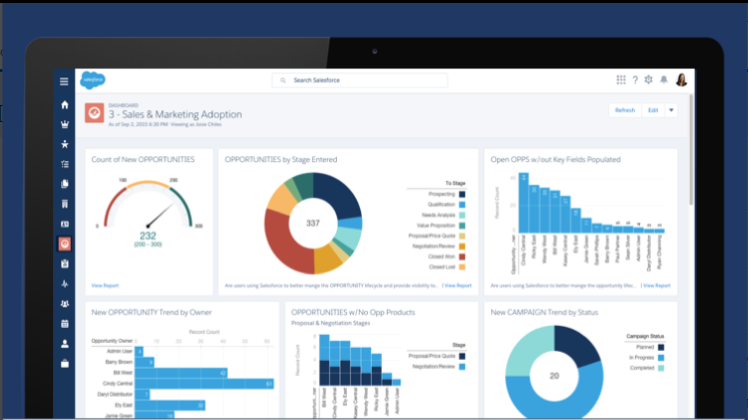Open the Reports clipboard sidebar icon
This screenshot has height=420, width=748.
click(x=64, y=263)
